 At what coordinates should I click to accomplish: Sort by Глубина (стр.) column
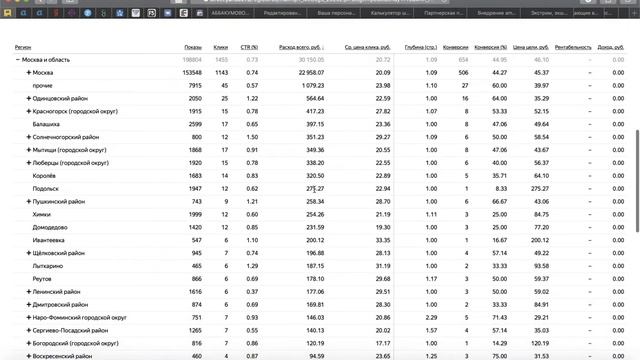420,47
